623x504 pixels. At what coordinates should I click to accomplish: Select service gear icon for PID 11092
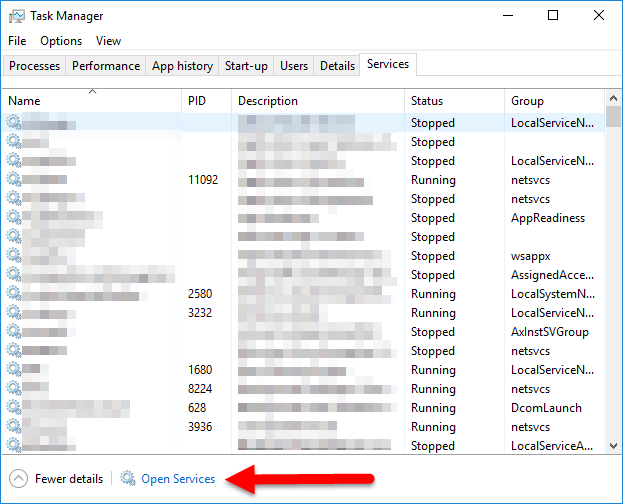[14, 179]
